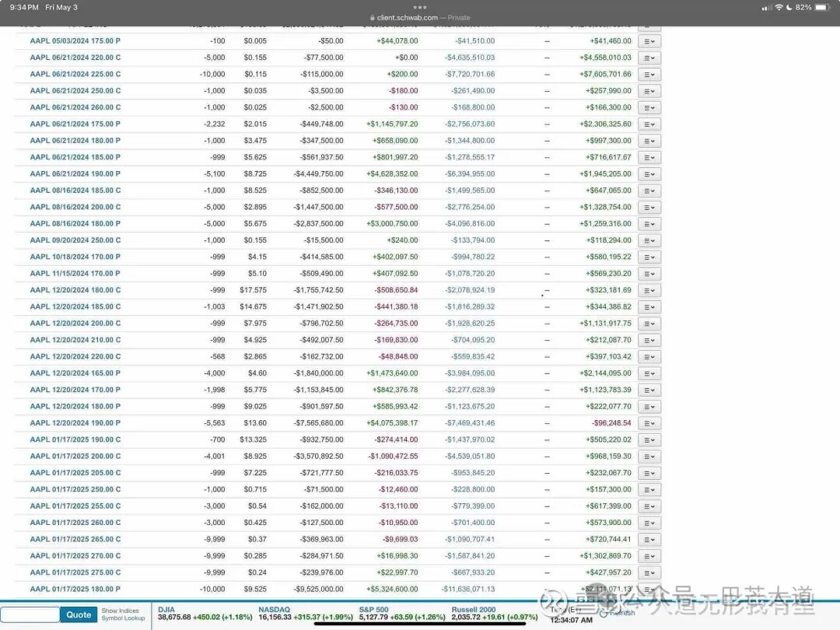Tap the client.schwab.com address bar
Screen dimensions: 840x630
tap(420, 18)
